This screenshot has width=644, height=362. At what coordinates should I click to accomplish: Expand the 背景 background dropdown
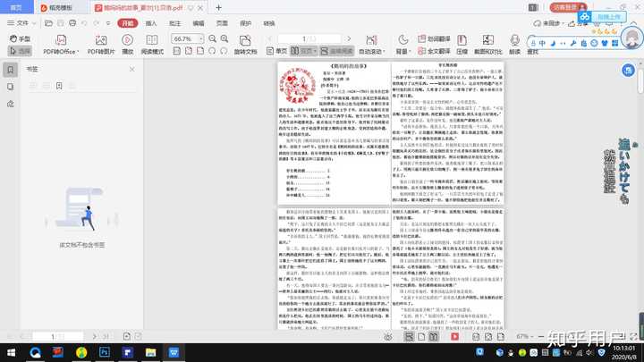(x=403, y=51)
